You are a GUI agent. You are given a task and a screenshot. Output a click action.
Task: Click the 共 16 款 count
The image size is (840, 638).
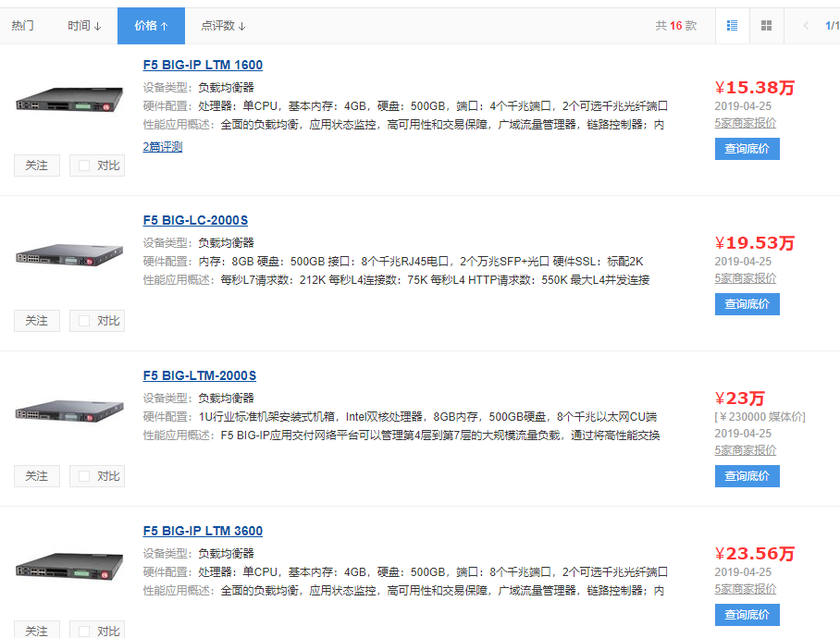click(676, 26)
